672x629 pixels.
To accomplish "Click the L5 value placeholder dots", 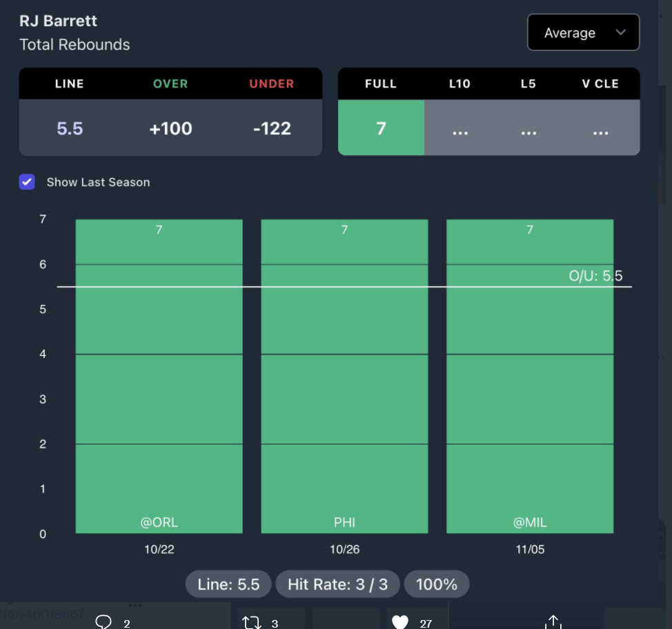I will (x=528, y=133).
